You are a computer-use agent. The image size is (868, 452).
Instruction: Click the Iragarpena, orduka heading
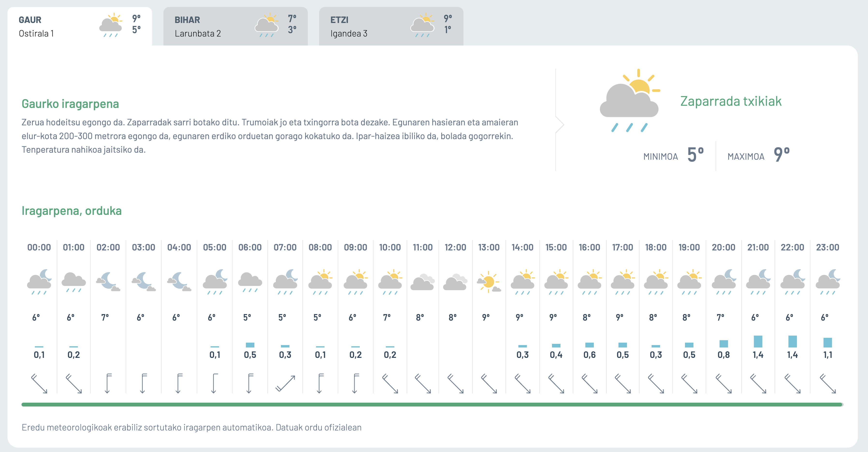(x=71, y=211)
